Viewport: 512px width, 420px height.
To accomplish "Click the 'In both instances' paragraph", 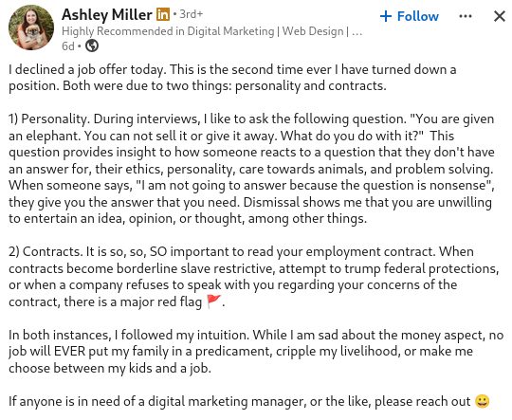I will pos(256,352).
